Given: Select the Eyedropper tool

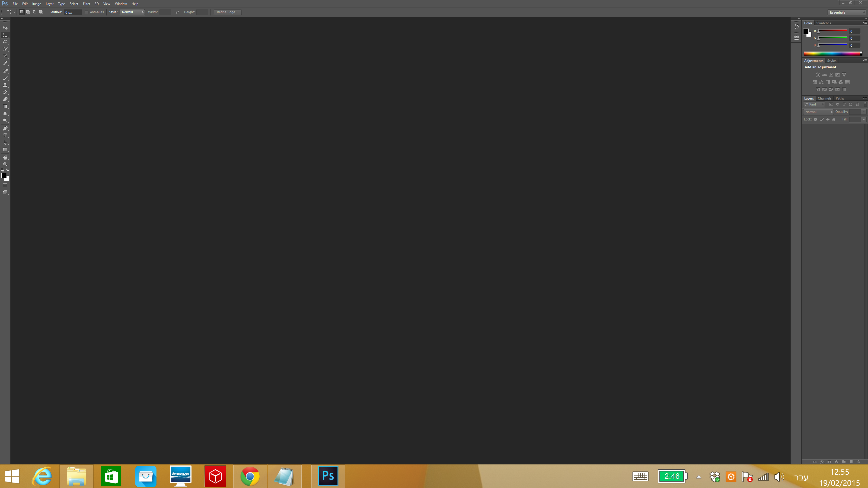Looking at the screenshot, I should (5, 63).
